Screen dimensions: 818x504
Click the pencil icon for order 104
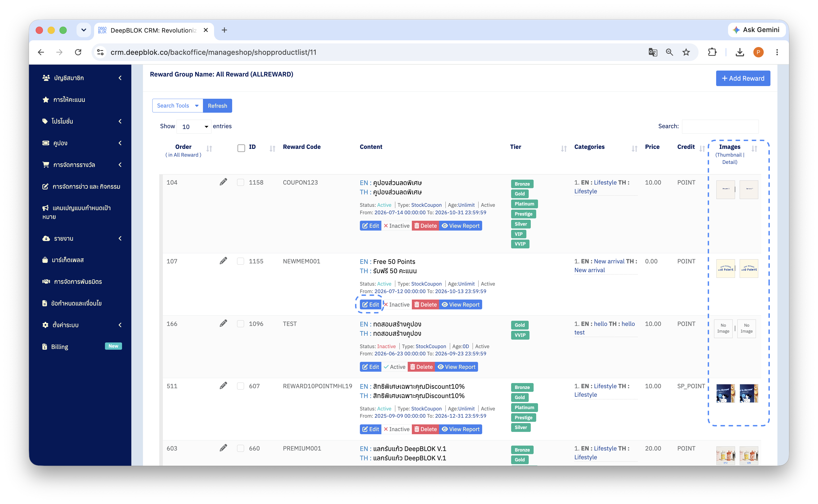(223, 182)
